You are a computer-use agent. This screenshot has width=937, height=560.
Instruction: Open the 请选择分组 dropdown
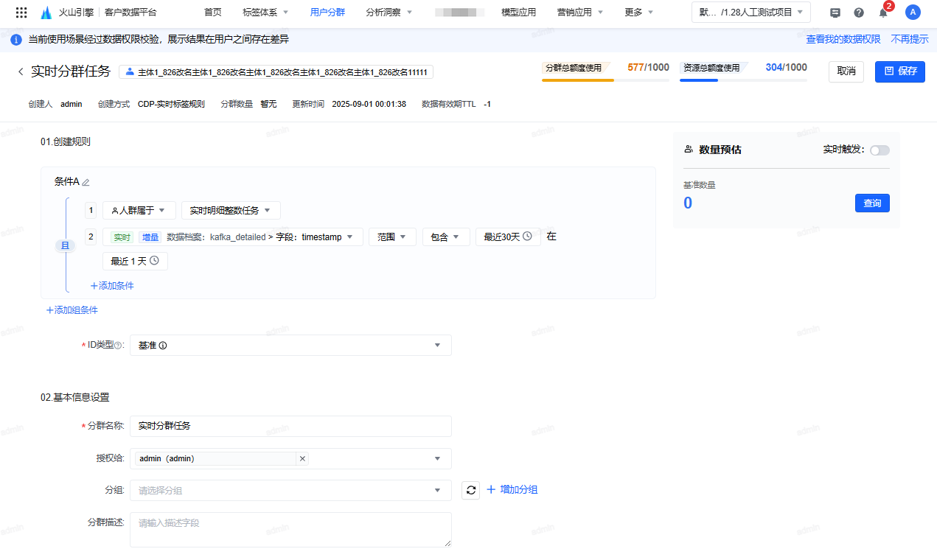290,490
